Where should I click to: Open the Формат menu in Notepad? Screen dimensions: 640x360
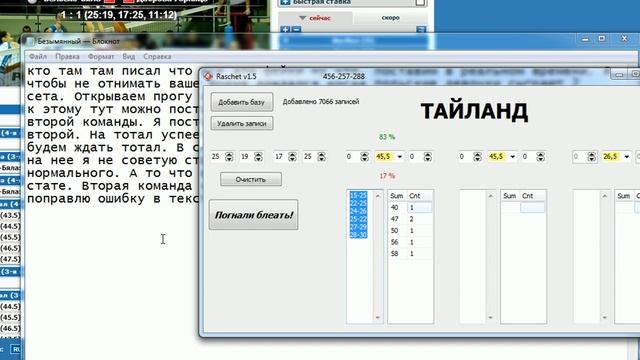click(x=101, y=57)
